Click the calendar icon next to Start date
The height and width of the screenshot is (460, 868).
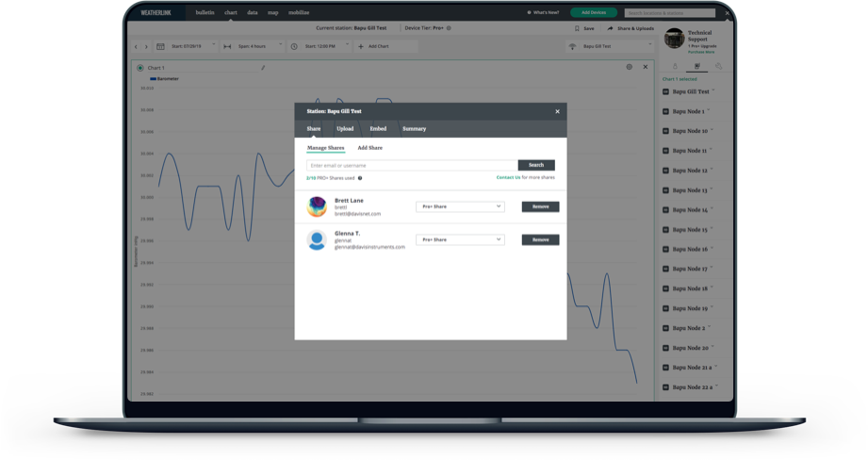point(160,45)
